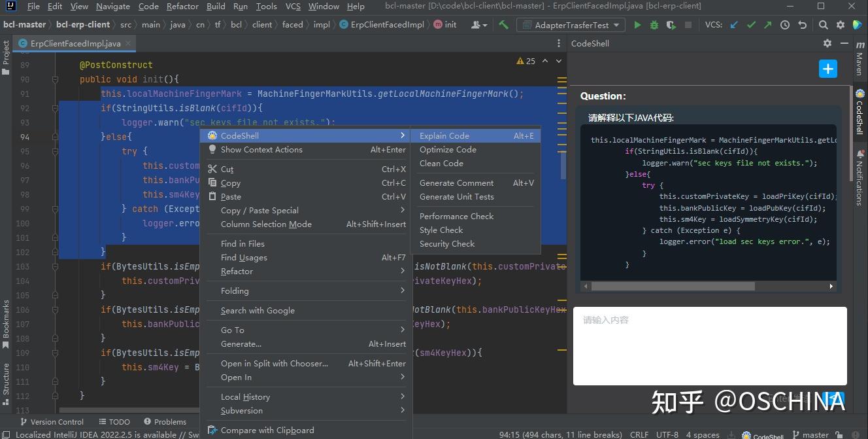The height and width of the screenshot is (439, 868).
Task: Click the code block horizontal scrollbar
Action: point(673,286)
